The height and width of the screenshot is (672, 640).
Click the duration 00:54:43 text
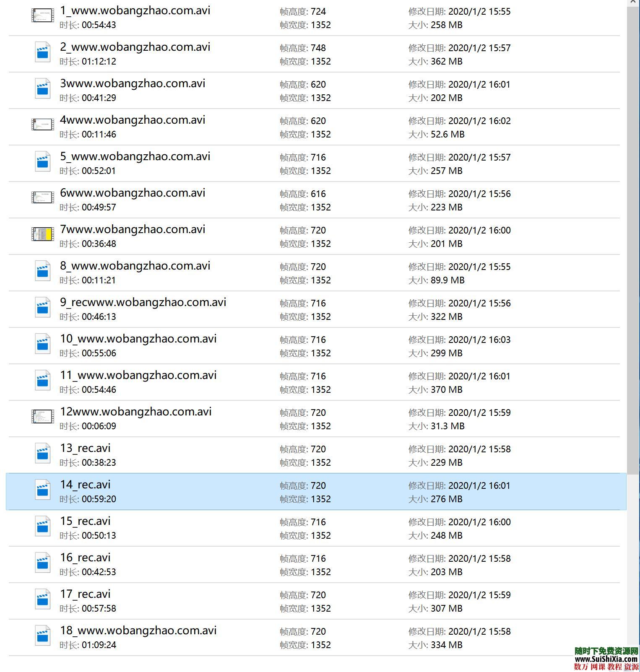tap(99, 25)
